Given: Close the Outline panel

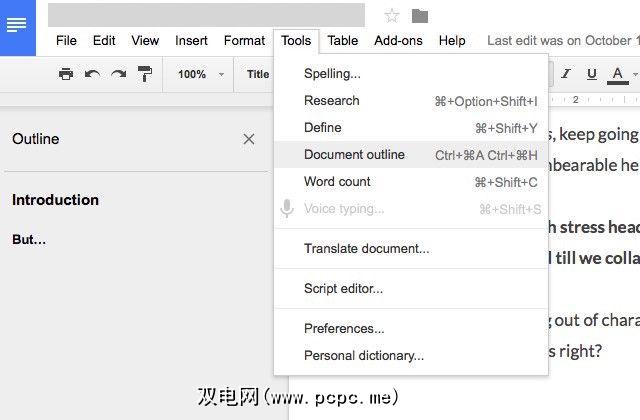Looking at the screenshot, I should point(249,139).
